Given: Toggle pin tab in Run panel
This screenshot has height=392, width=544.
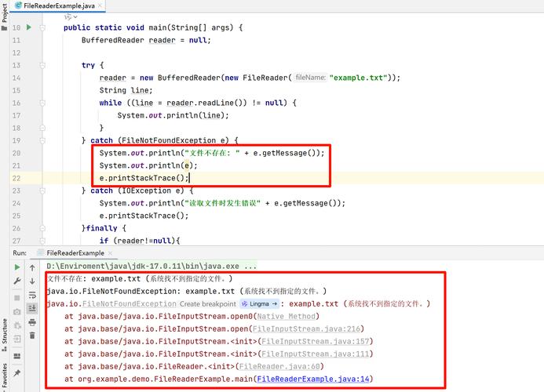Looking at the screenshot, I should click(17, 373).
